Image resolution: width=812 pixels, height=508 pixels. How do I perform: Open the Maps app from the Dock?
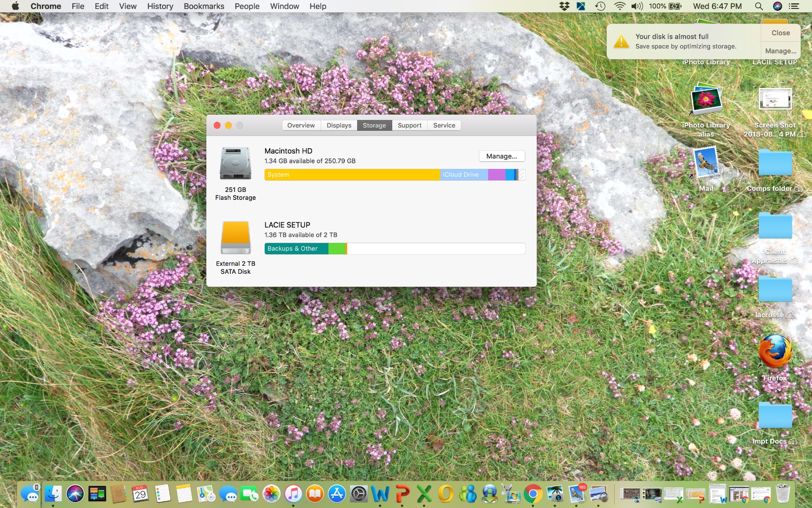(x=206, y=494)
